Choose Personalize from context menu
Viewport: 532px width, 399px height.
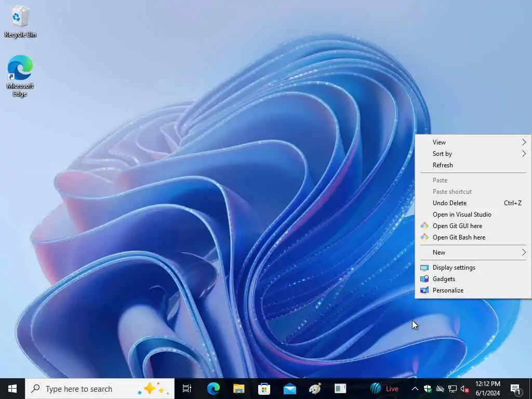(473, 290)
